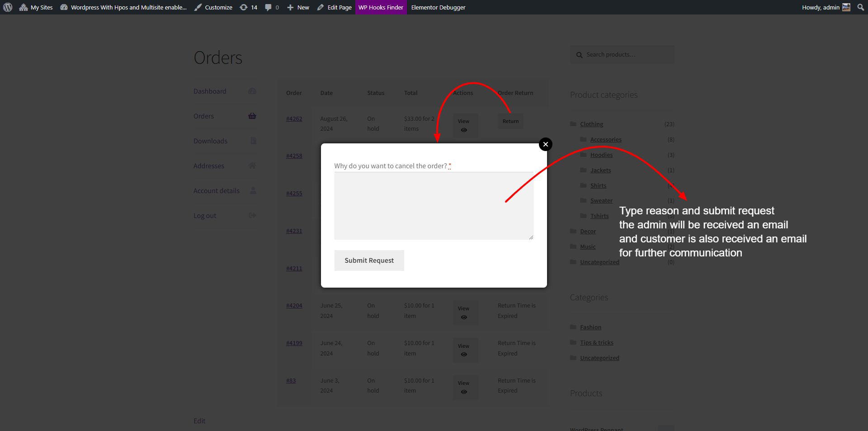Open order link #4231
868x431 pixels.
pyautogui.click(x=294, y=231)
